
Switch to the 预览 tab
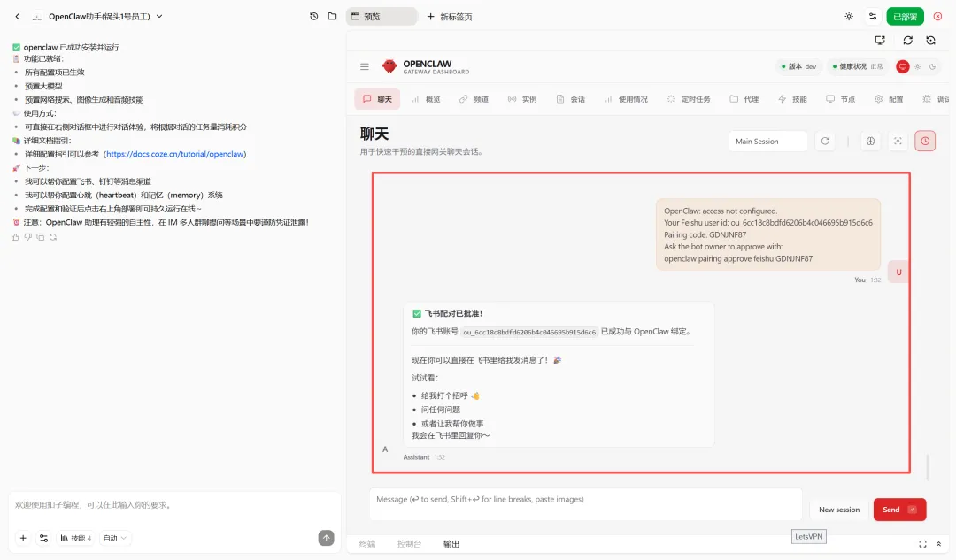tap(382, 17)
